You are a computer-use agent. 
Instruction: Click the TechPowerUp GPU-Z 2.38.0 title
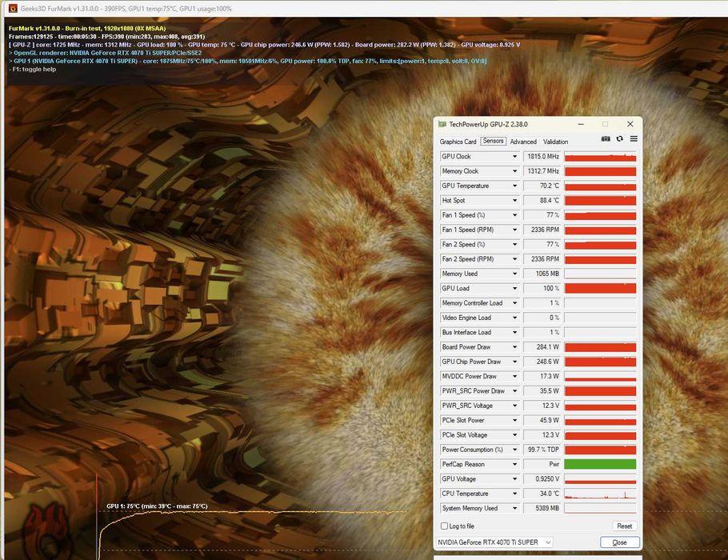pos(488,125)
